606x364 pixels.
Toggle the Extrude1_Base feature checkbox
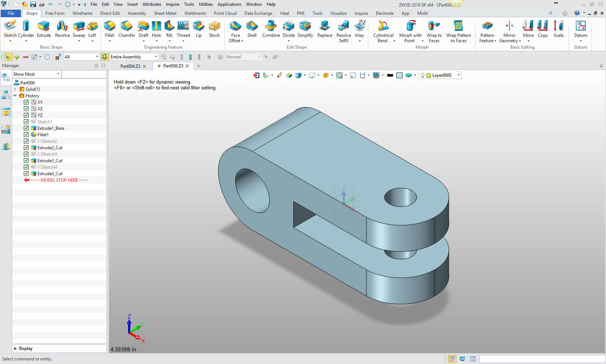pos(26,128)
